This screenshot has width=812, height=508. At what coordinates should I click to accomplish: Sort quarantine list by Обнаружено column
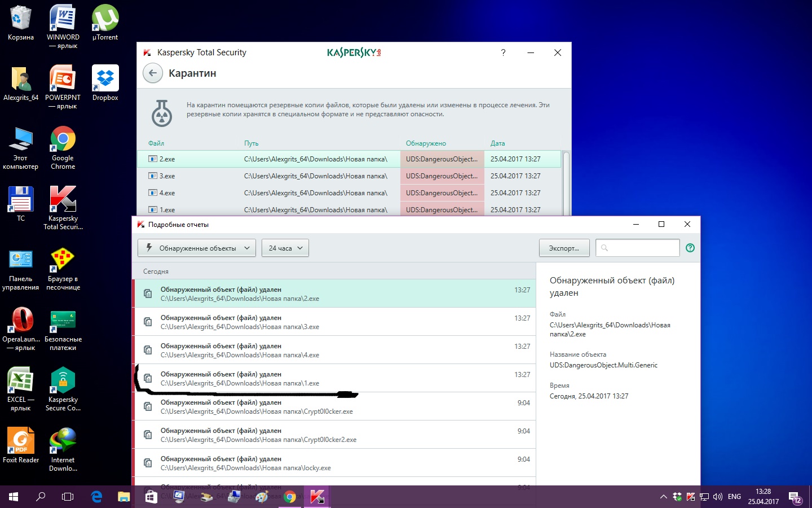pyautogui.click(x=426, y=143)
